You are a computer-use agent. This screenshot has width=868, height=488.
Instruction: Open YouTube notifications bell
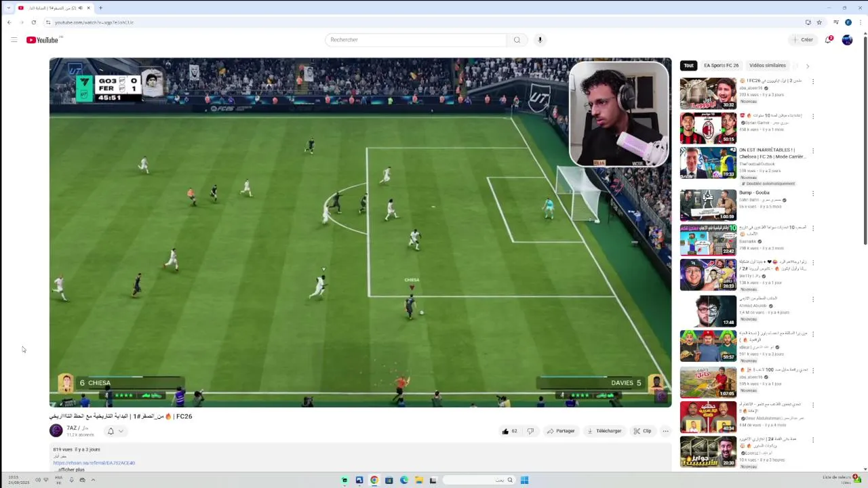coord(829,40)
